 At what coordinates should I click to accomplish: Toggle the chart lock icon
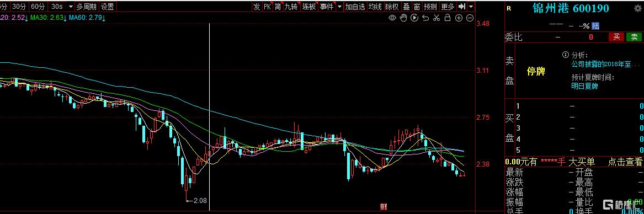[448, 18]
